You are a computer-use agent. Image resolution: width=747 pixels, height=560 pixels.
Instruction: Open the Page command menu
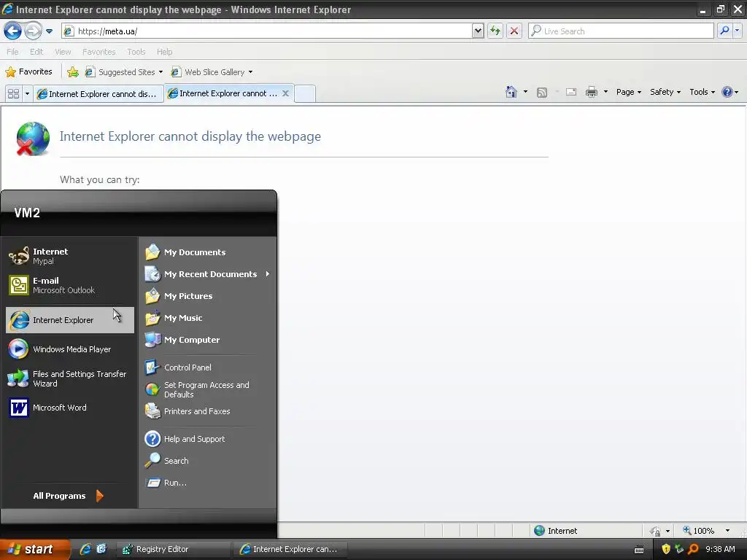(628, 92)
